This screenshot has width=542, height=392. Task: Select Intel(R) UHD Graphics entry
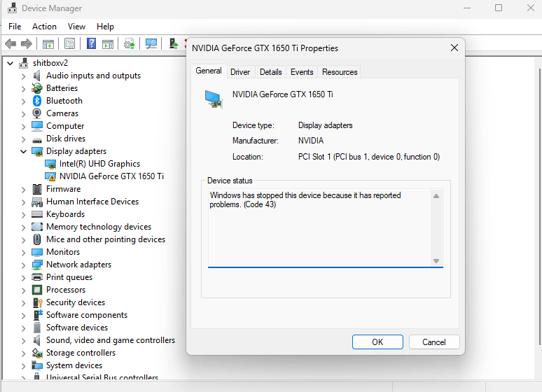coord(99,164)
